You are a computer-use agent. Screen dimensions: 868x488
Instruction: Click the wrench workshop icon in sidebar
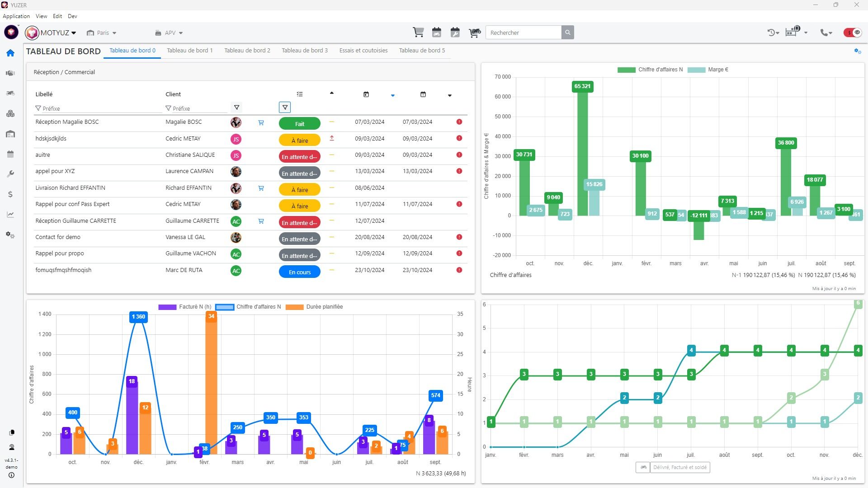coord(10,174)
